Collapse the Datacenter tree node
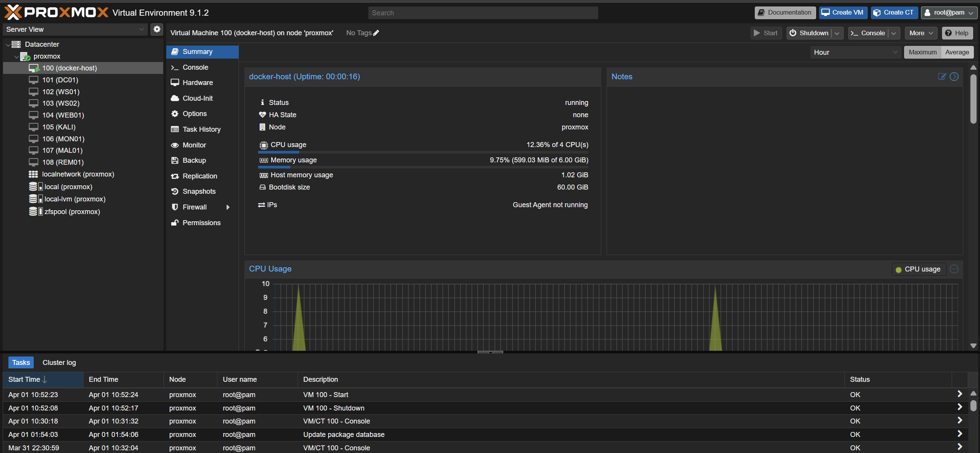 tap(8, 45)
